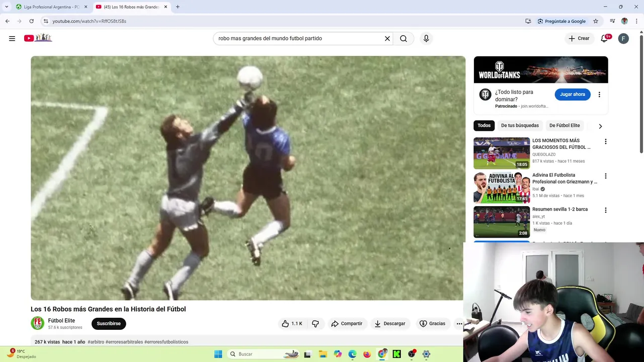Open the Crear upload menu
Viewport: 644px width, 362px height.
tap(579, 38)
